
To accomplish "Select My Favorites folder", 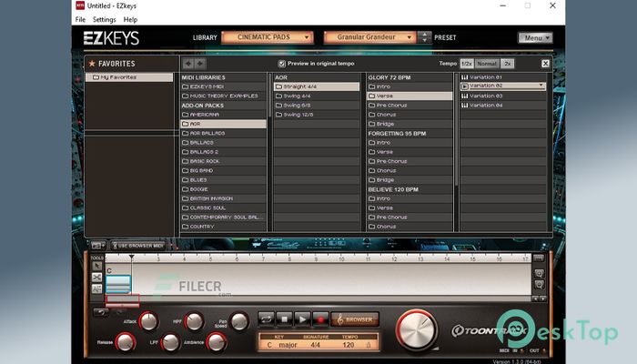I will 129,77.
